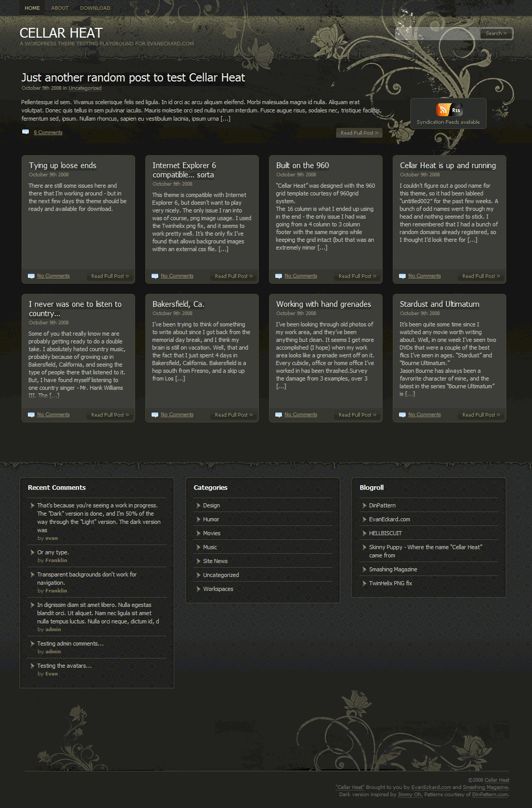The image size is (532, 808).
Task: Click Read Full Post on featured article
Action: [359, 133]
